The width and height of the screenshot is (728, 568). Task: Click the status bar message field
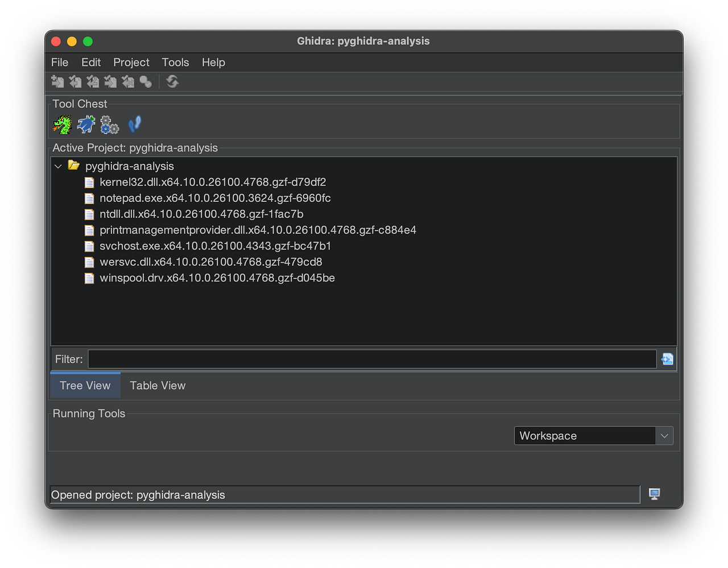[x=345, y=495]
